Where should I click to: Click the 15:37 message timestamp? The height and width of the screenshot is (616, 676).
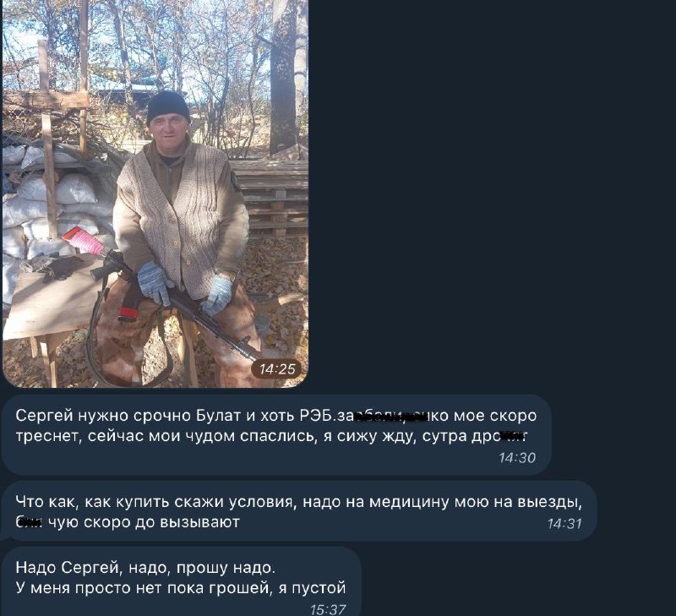click(x=328, y=609)
